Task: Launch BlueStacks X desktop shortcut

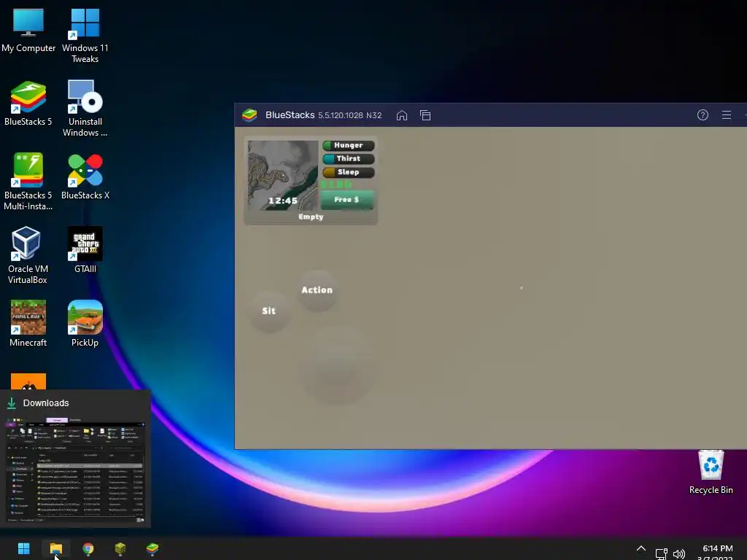Action: [85, 176]
